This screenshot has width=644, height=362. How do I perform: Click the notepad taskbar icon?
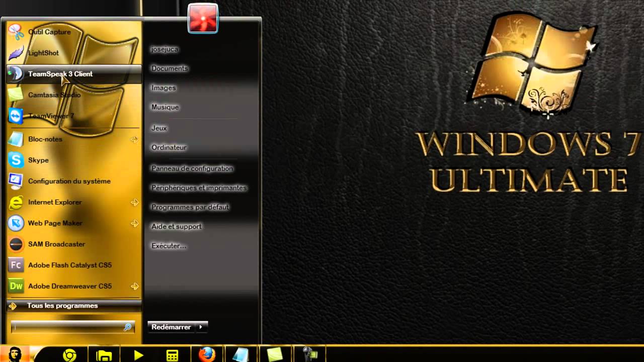[240, 355]
